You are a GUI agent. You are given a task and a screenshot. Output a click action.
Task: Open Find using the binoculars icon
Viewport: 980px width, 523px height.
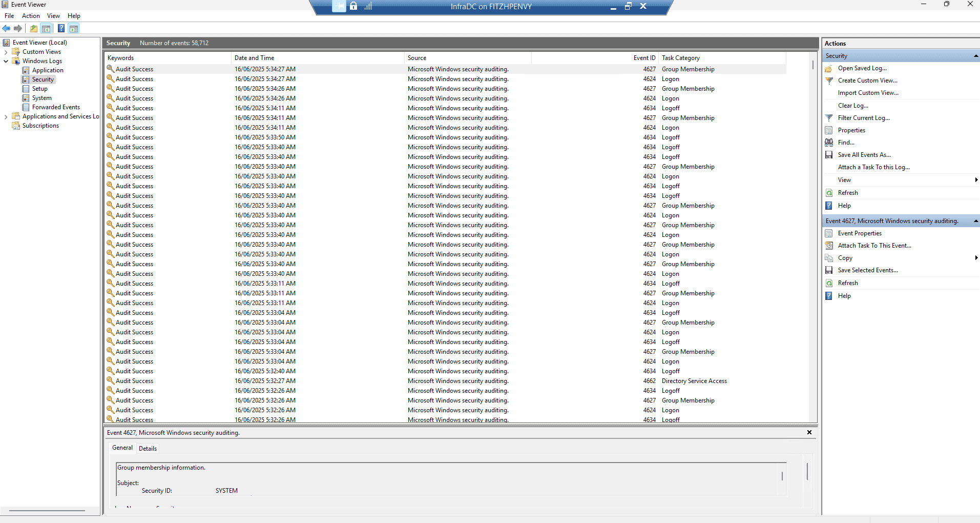click(x=830, y=142)
